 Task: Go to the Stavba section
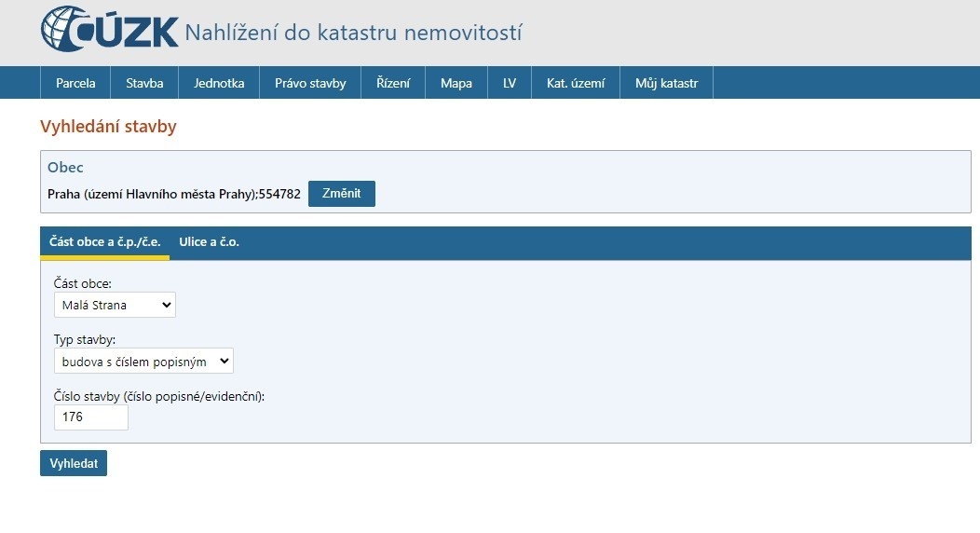[144, 83]
